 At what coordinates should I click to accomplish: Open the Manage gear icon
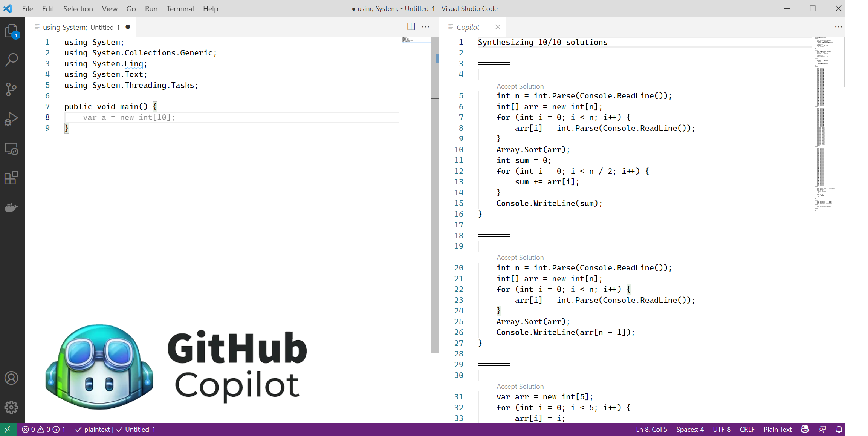click(12, 407)
